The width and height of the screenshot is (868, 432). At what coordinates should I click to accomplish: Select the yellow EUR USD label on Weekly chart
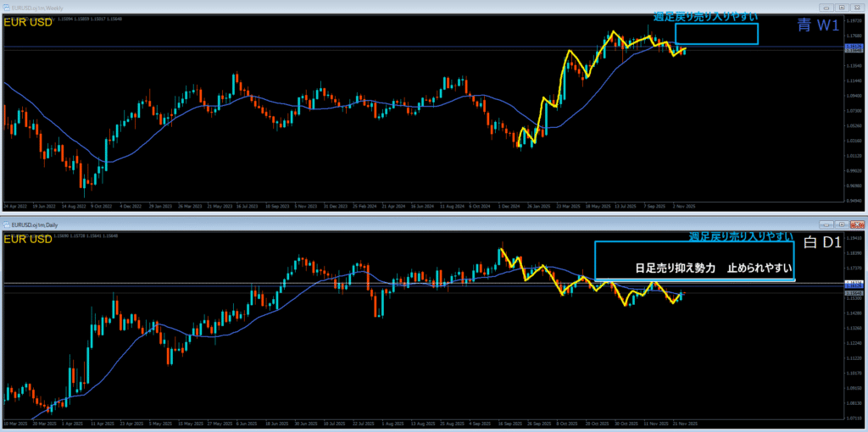point(29,21)
